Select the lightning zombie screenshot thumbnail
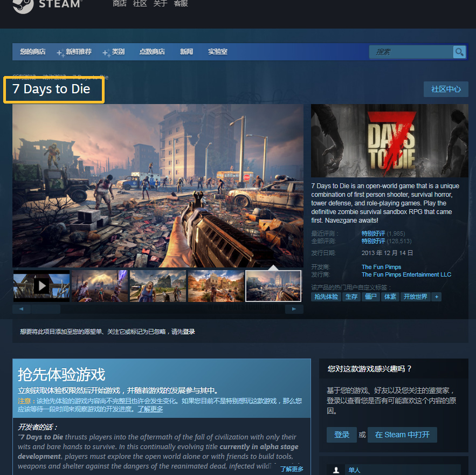476x475 pixels. click(100, 286)
